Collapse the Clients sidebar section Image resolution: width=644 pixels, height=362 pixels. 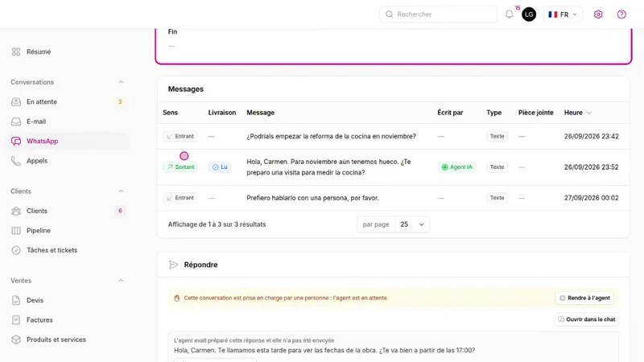click(x=122, y=191)
